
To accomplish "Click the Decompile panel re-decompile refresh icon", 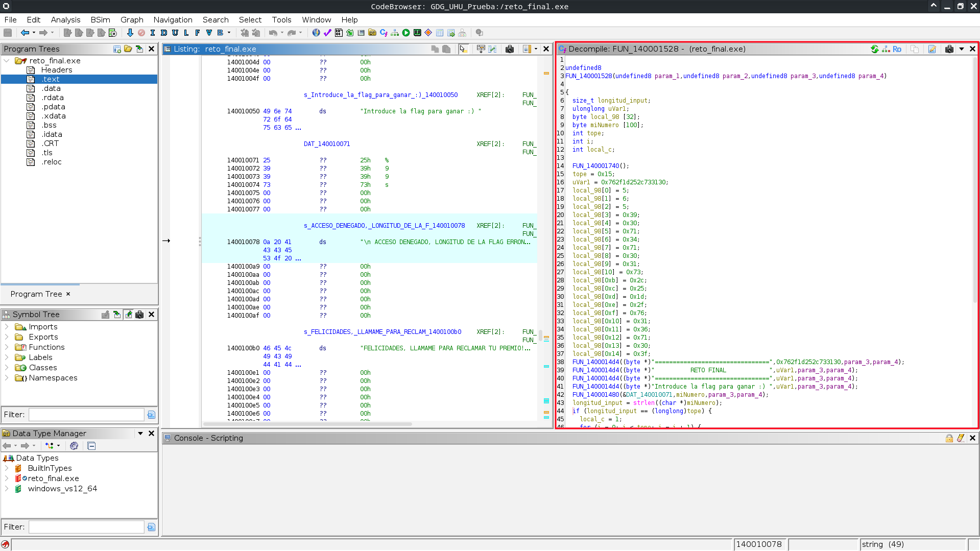I will click(875, 49).
